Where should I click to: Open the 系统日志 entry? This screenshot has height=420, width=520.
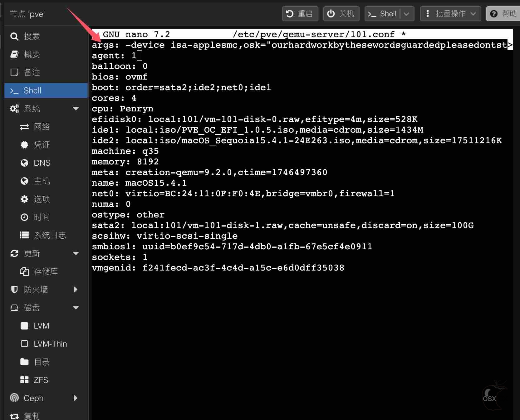(46, 235)
